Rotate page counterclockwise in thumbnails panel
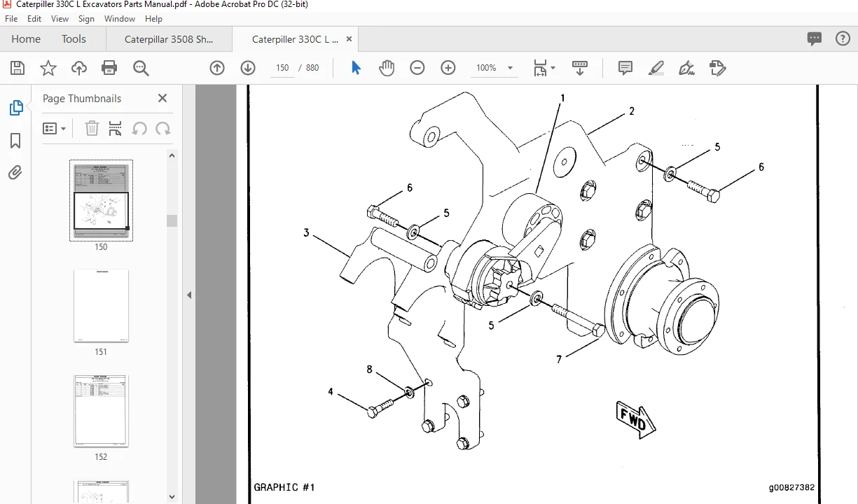858x504 pixels. (139, 128)
